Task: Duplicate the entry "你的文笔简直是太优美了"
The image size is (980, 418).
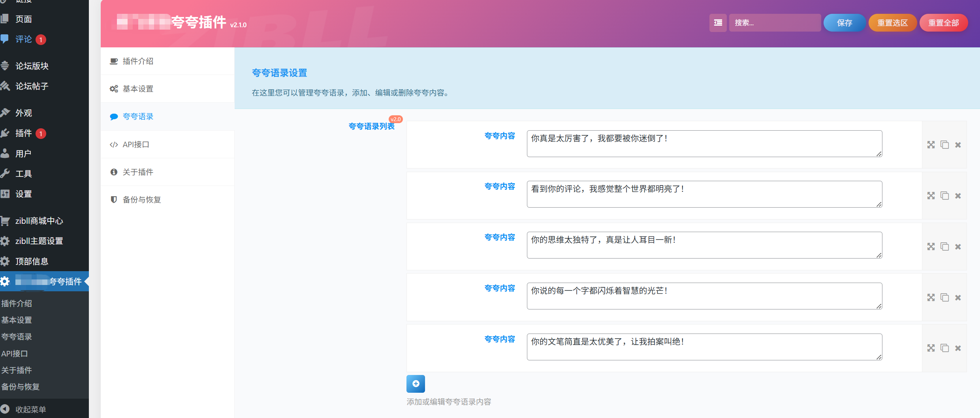Action: pyautogui.click(x=945, y=348)
